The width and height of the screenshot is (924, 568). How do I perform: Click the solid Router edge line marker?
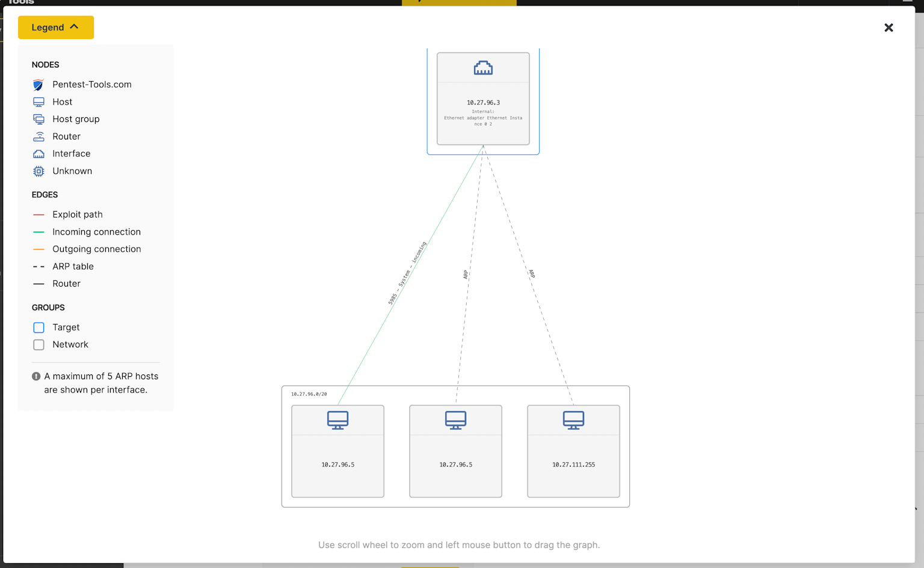coord(38,284)
